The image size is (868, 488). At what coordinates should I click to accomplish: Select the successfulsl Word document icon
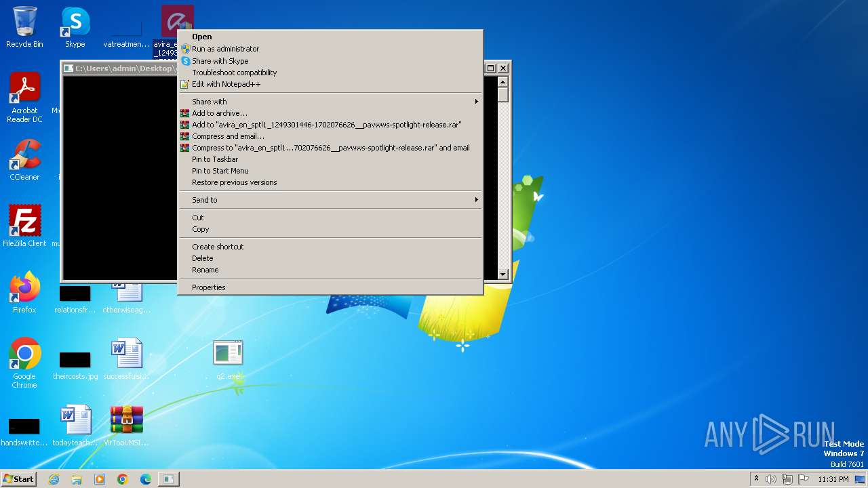pyautogui.click(x=126, y=359)
